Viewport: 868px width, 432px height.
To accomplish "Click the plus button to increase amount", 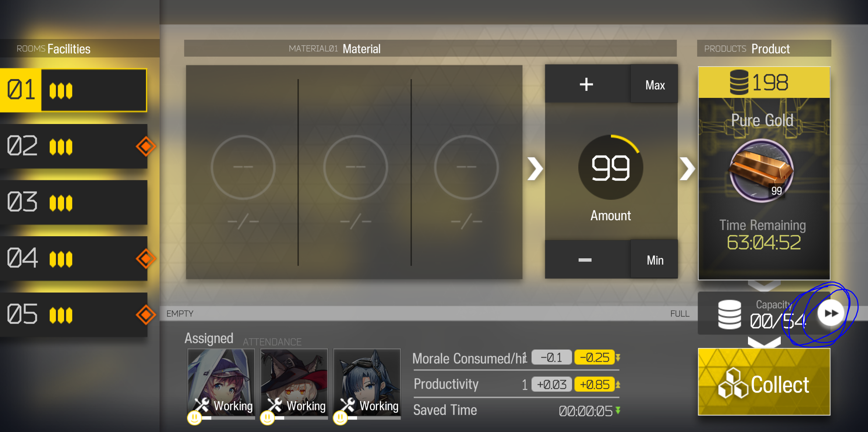I will pyautogui.click(x=586, y=84).
